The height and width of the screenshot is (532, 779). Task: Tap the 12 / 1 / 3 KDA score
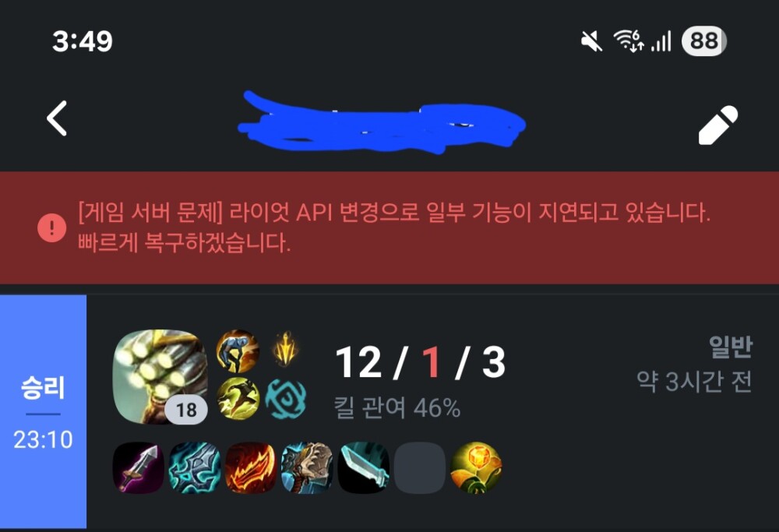tap(421, 362)
